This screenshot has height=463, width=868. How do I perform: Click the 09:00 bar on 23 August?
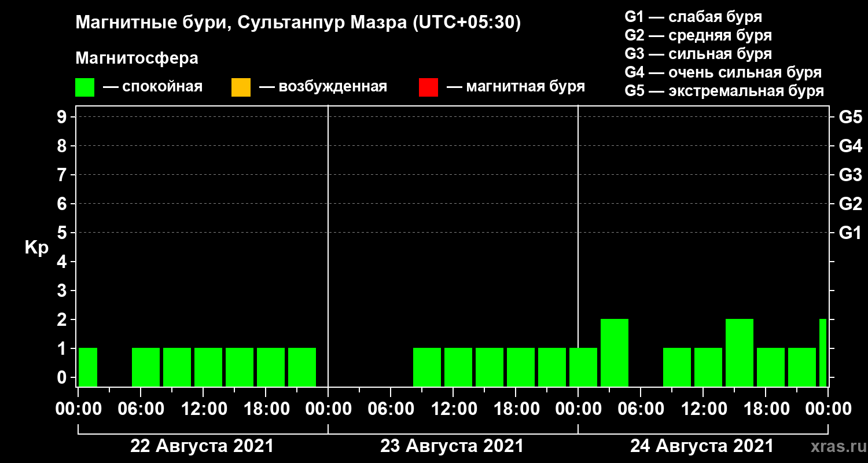coord(427,367)
